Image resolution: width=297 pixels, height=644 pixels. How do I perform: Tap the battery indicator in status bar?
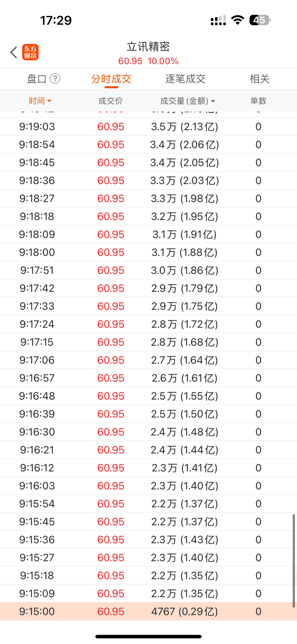point(260,20)
